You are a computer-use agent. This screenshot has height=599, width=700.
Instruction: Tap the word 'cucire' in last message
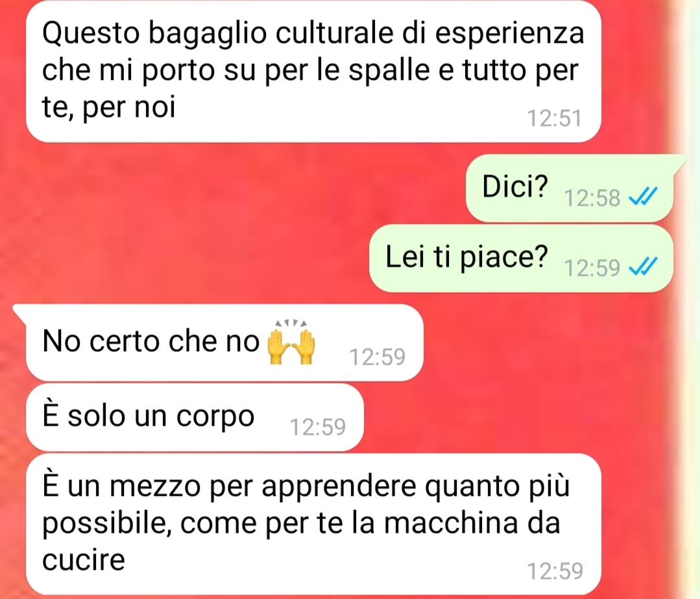[84, 560]
